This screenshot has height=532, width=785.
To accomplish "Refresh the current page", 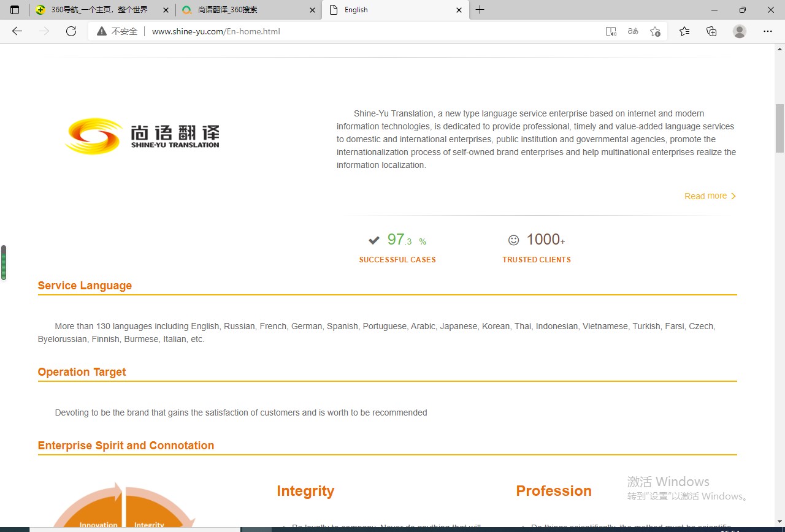I will point(71,31).
